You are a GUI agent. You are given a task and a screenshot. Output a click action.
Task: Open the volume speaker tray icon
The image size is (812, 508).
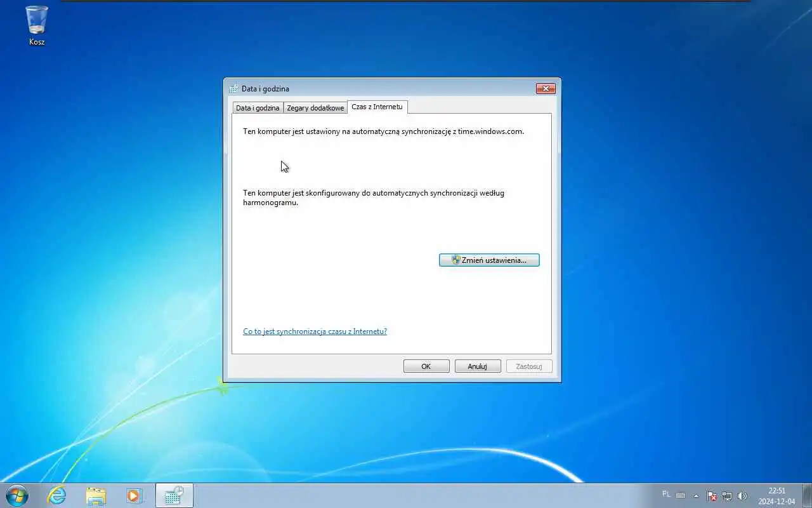(742, 496)
